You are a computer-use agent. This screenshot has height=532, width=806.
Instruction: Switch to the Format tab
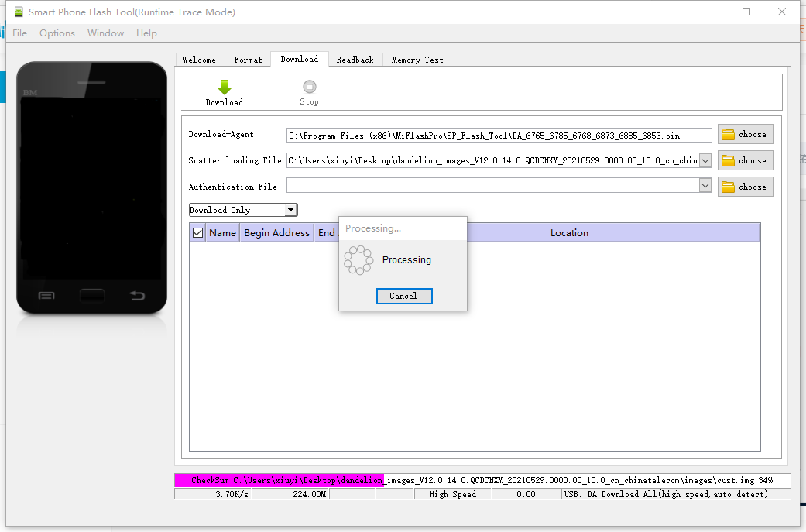tap(248, 60)
